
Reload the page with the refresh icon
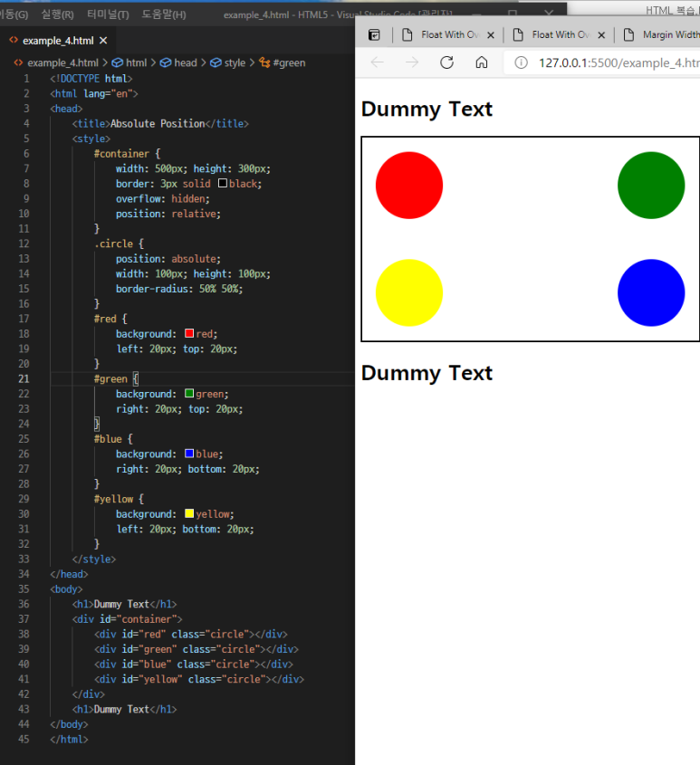(x=446, y=62)
